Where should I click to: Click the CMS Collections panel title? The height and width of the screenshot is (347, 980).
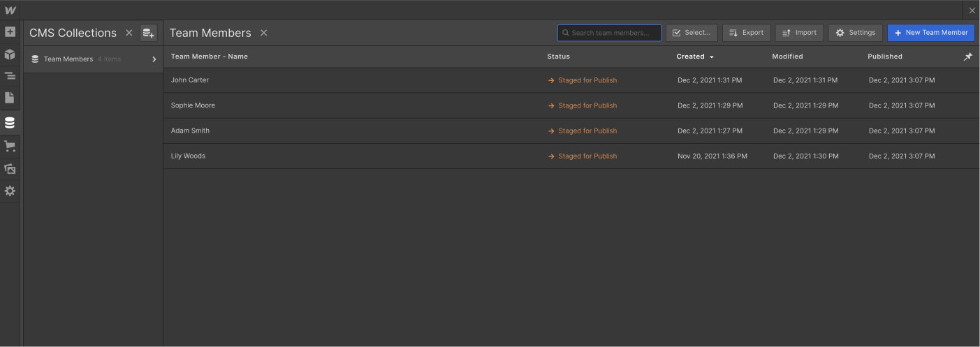[73, 33]
